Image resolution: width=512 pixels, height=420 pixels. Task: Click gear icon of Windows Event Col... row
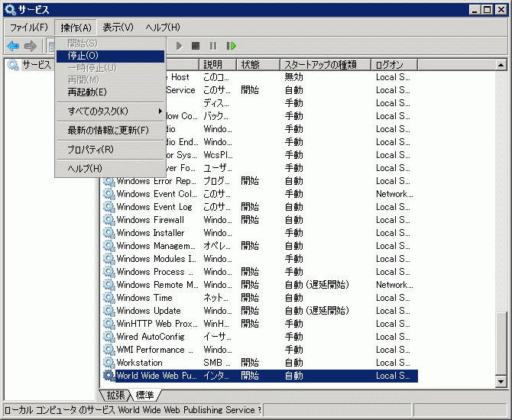click(109, 194)
